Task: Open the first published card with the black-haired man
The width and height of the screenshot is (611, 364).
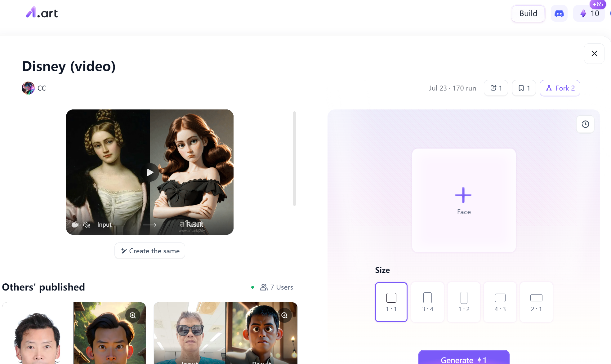Action: [x=74, y=333]
